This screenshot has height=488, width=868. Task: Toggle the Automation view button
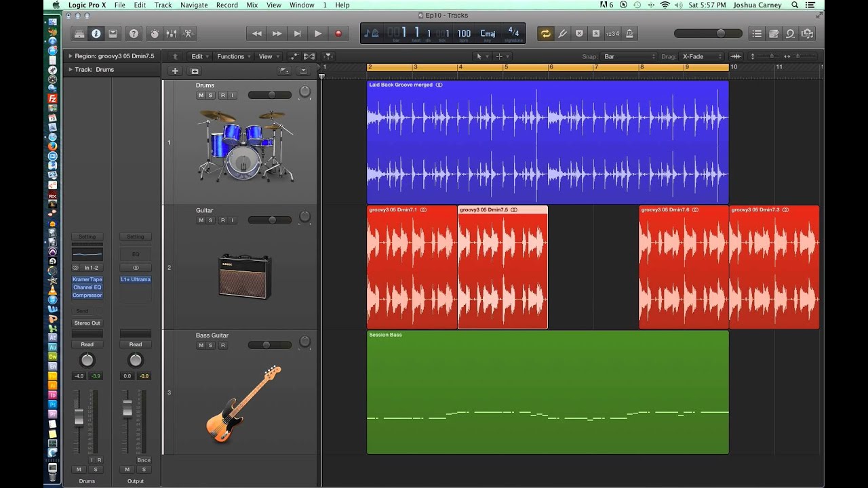294,56
